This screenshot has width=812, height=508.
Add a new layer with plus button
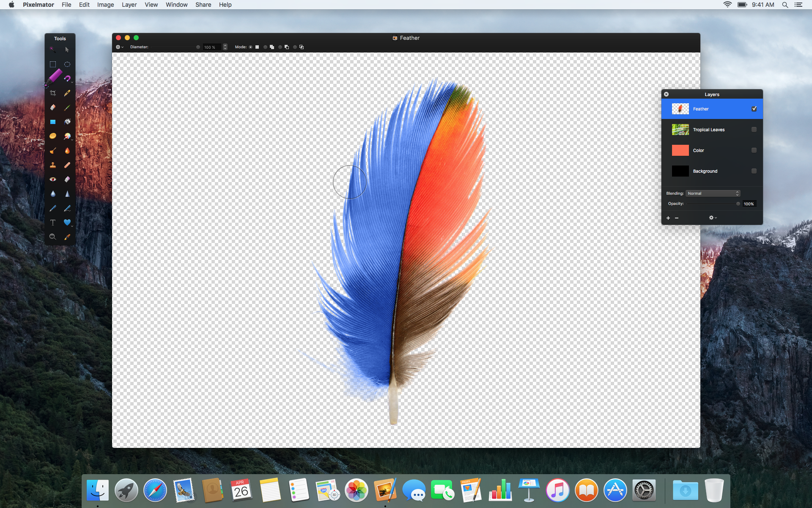coord(668,218)
